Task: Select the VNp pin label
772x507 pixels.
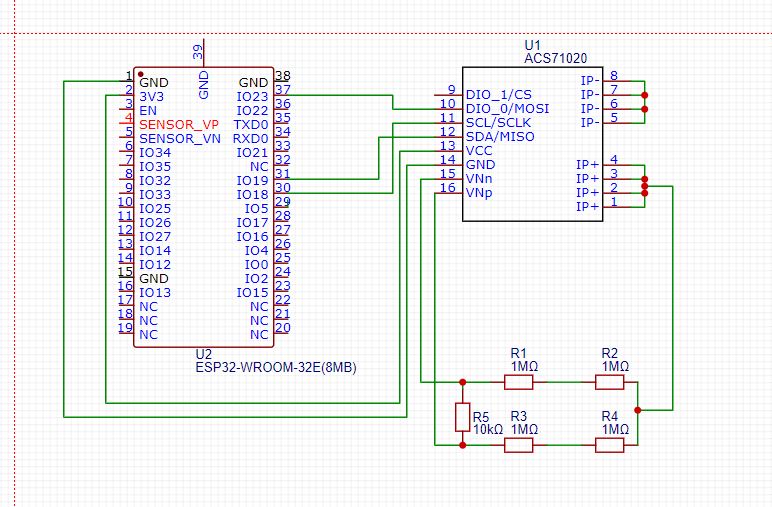Action: point(479,193)
